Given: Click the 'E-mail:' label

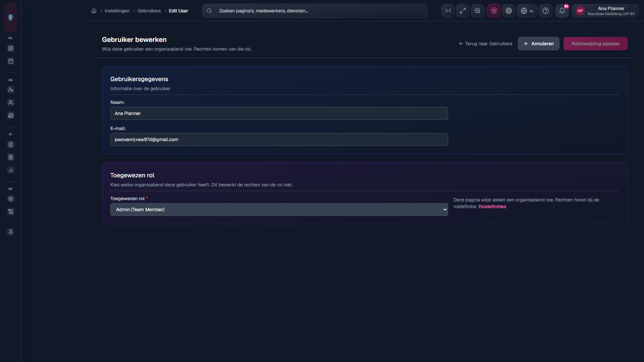Looking at the screenshot, I should 118,128.
